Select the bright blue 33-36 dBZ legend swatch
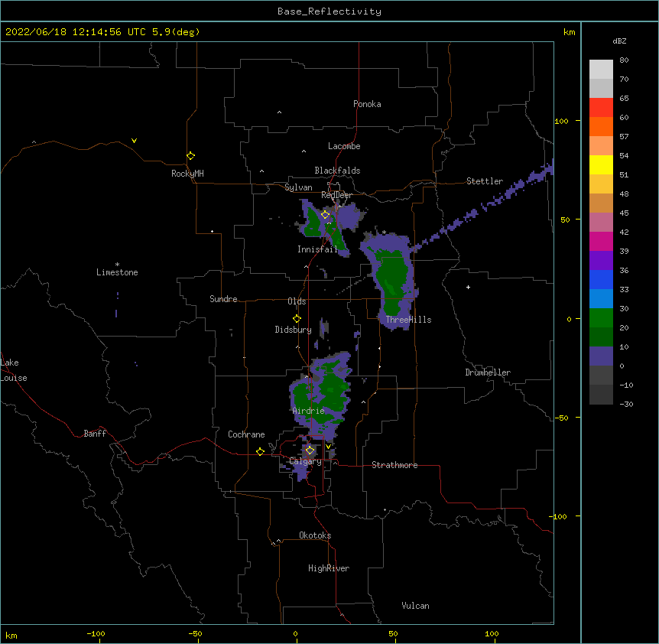Viewport: 659px width, 644px height. coord(601,279)
